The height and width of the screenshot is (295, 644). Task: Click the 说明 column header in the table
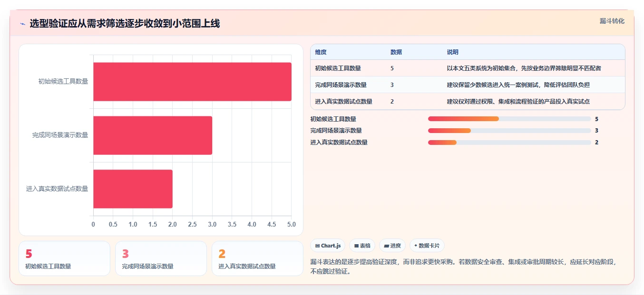pos(453,52)
